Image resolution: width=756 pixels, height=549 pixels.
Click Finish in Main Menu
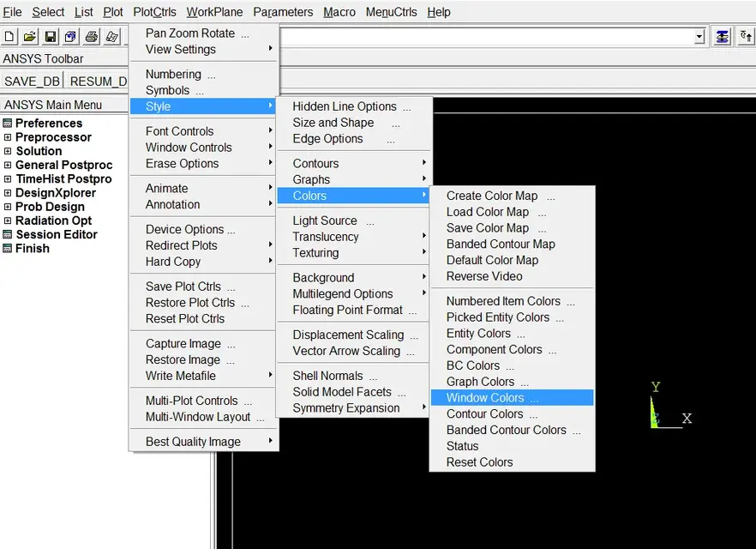pyautogui.click(x=33, y=249)
